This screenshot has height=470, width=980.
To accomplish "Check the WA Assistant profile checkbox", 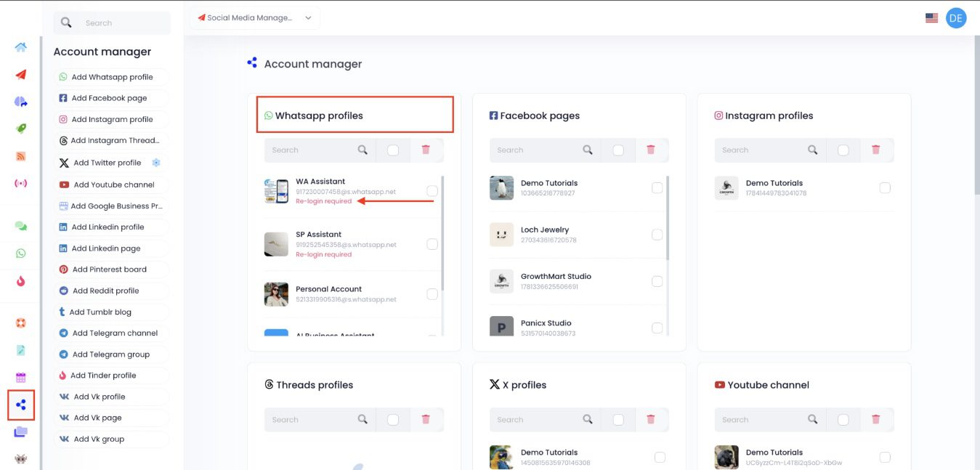I will pyautogui.click(x=432, y=191).
